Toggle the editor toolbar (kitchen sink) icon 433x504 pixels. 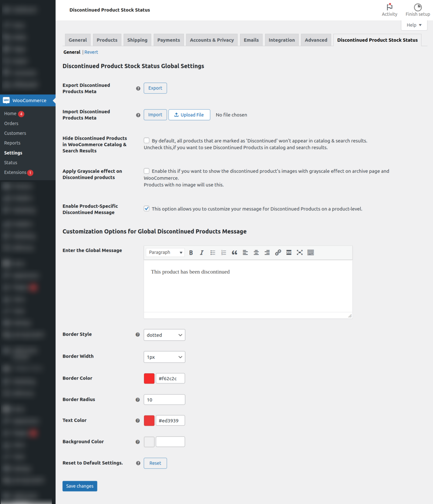click(x=311, y=252)
